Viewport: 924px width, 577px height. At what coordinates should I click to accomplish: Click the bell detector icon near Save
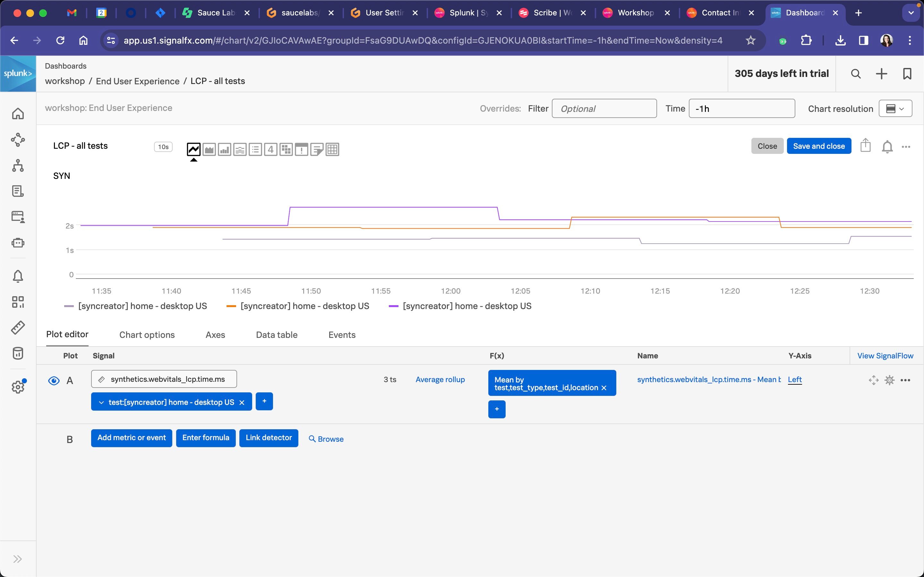click(x=887, y=146)
